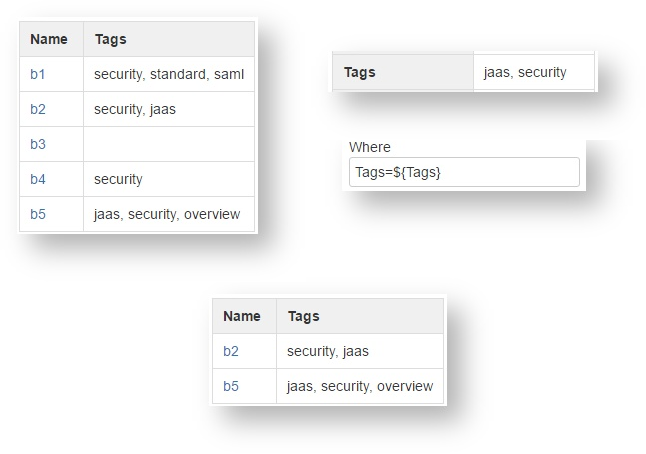Open the b3 link in top table
This screenshot has height=454, width=646.
[x=38, y=144]
